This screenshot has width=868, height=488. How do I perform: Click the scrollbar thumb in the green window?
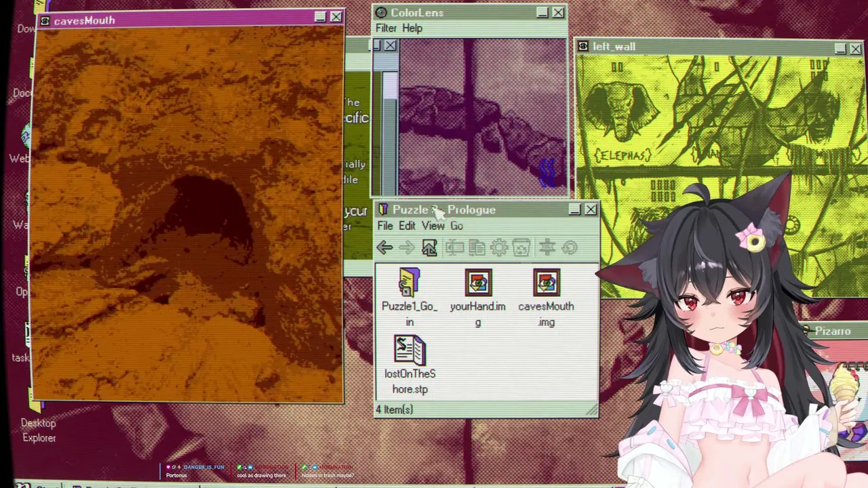point(390,87)
